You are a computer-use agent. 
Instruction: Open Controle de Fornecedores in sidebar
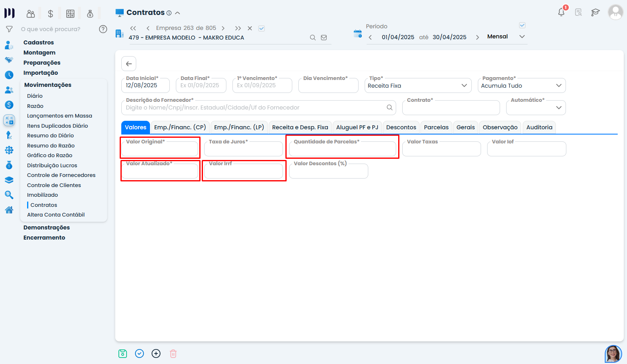tap(61, 175)
